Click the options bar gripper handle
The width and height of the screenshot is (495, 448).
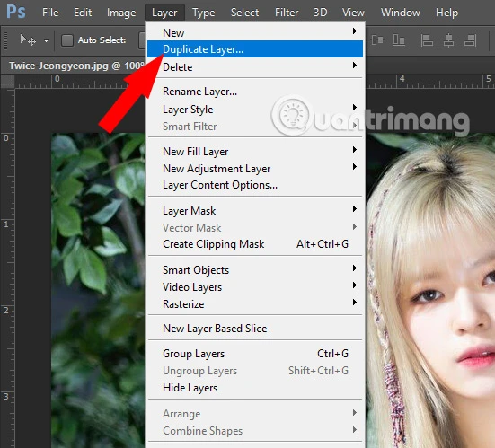(5, 40)
